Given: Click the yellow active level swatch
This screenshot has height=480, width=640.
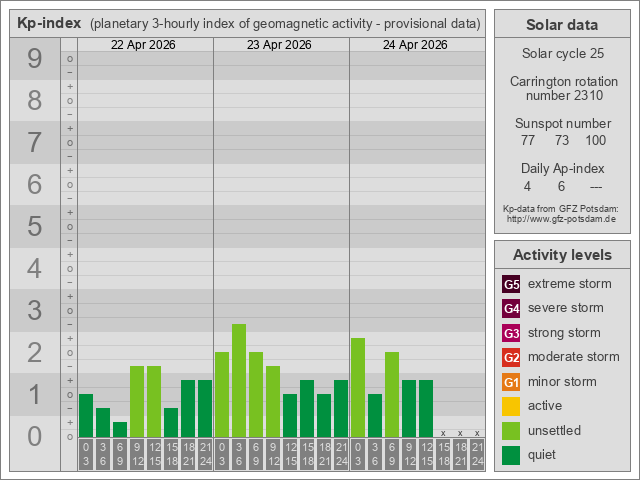Looking at the screenshot, I should (511, 406).
